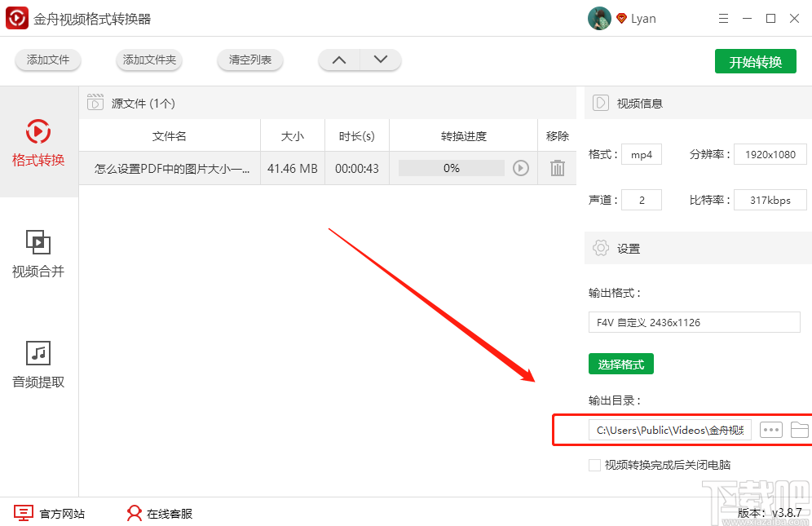Image resolution: width=812 pixels, height=526 pixels.
Task: Open the hamburger menu
Action: [x=723, y=17]
